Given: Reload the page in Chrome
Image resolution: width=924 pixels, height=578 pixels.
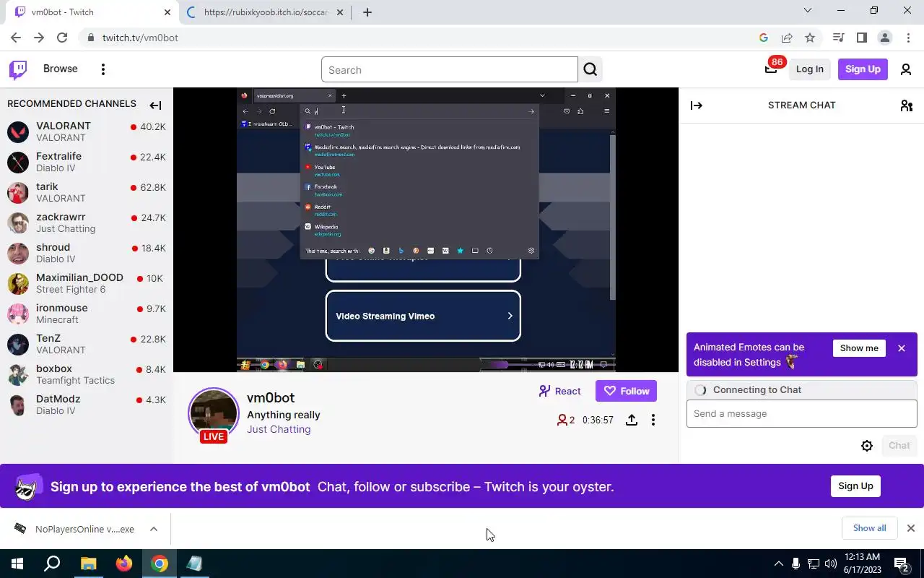Looking at the screenshot, I should (62, 38).
